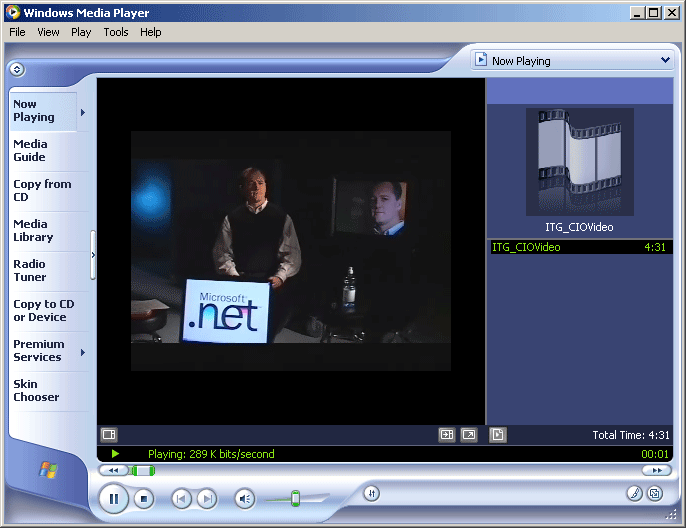The image size is (686, 528).
Task: Click the Previous track button
Action: (181, 499)
